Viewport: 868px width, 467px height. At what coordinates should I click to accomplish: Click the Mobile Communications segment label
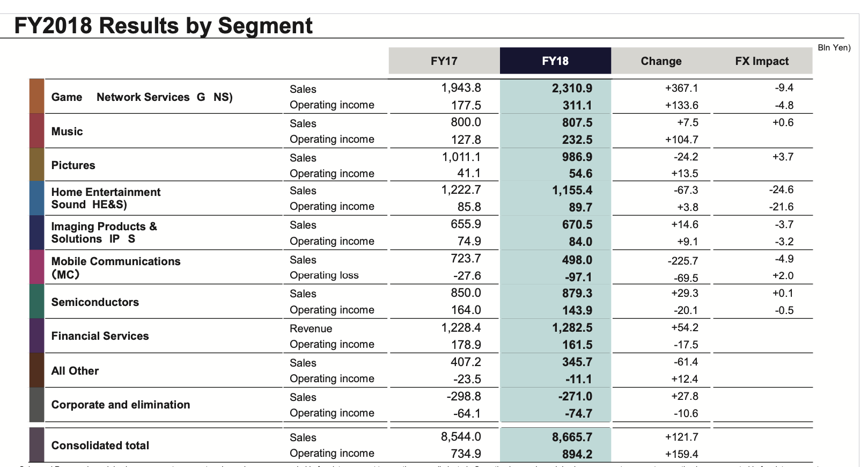coord(116,267)
